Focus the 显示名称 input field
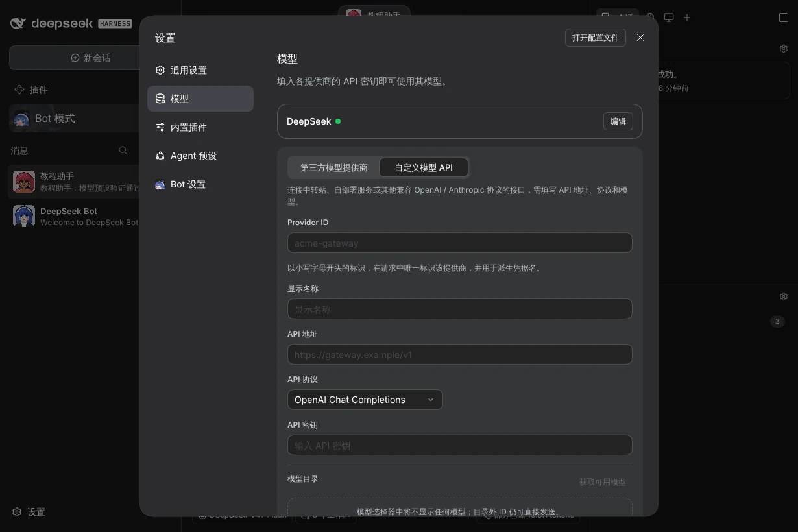The image size is (798, 532). pos(459,309)
